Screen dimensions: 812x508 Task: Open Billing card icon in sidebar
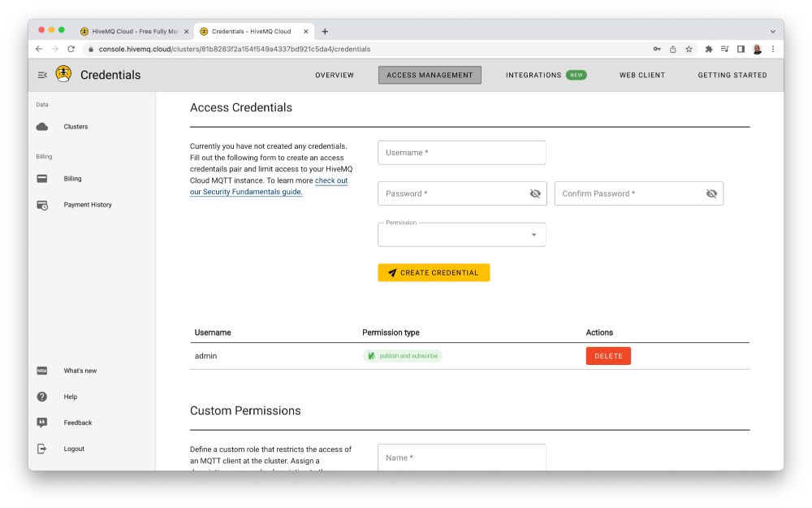42,179
